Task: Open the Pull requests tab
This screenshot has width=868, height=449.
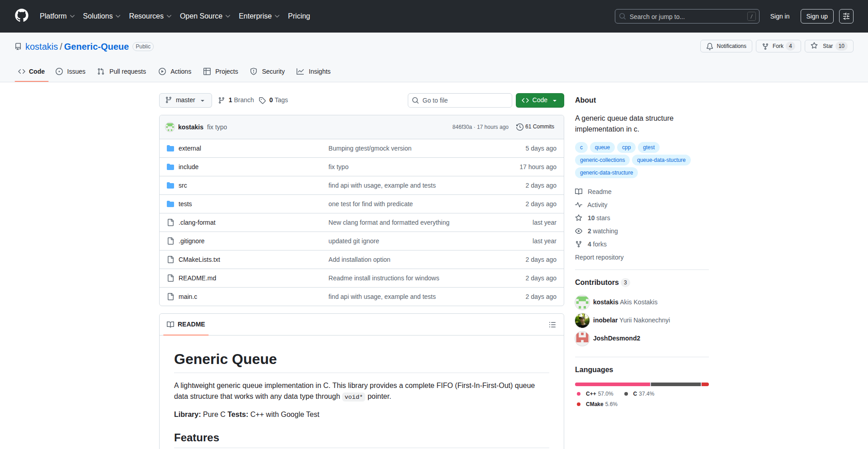Action: pos(122,71)
